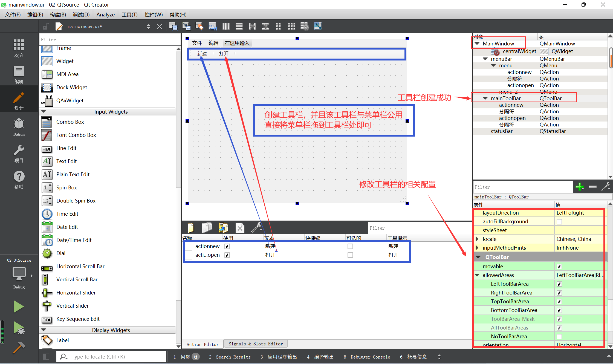The width and height of the screenshot is (613, 364).
Task: Switch to Signals & Slots Editor tab
Action: click(x=256, y=344)
